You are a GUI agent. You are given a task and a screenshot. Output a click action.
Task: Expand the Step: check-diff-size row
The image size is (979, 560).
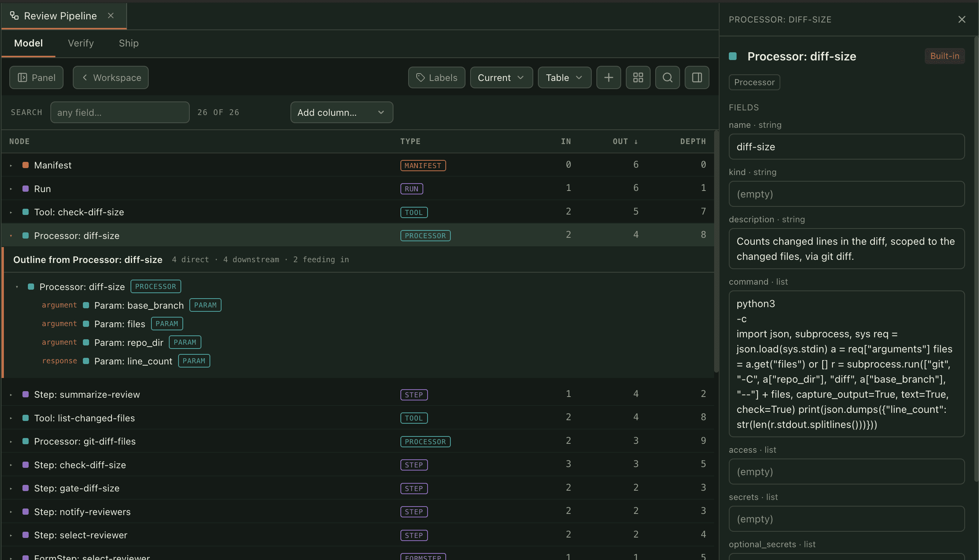[x=11, y=465]
